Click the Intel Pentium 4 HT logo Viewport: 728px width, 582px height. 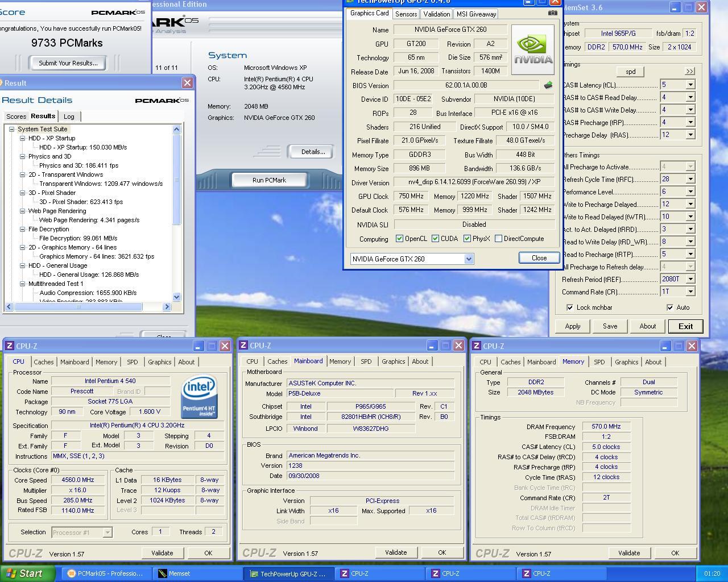click(200, 397)
